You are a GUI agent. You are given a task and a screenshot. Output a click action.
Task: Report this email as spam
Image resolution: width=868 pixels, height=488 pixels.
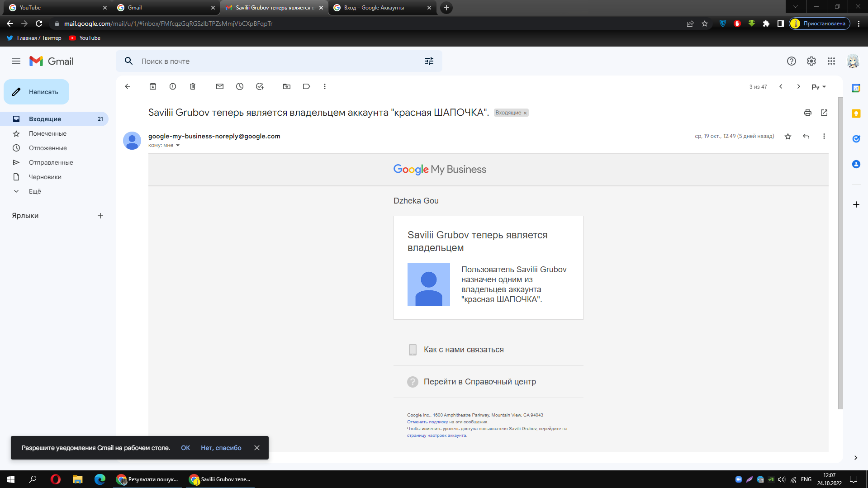pos(173,86)
